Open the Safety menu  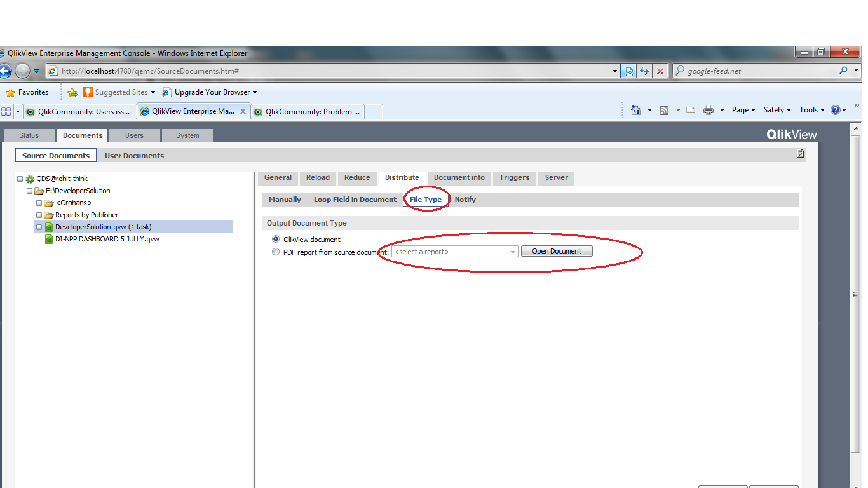777,110
